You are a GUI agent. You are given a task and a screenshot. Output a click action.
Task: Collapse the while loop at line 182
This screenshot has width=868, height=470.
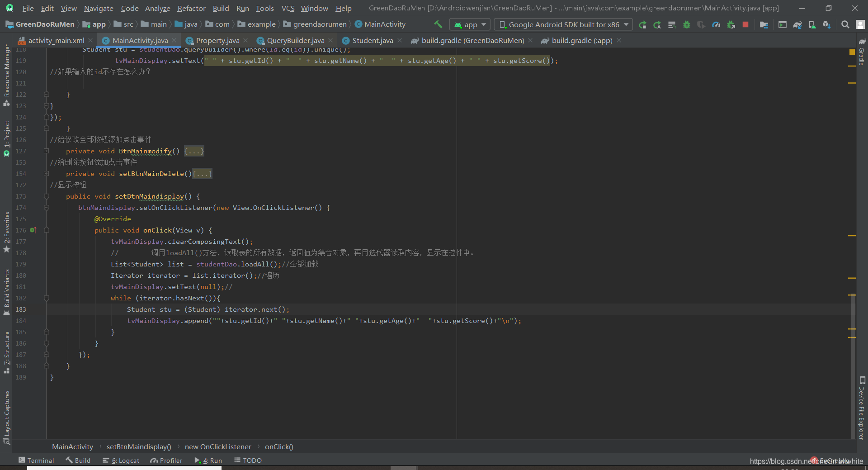[x=46, y=298]
